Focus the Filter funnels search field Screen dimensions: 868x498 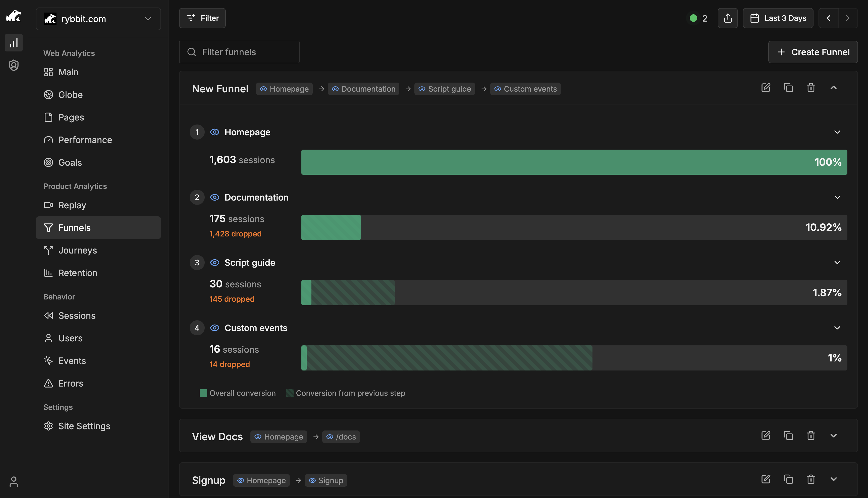[x=240, y=52]
